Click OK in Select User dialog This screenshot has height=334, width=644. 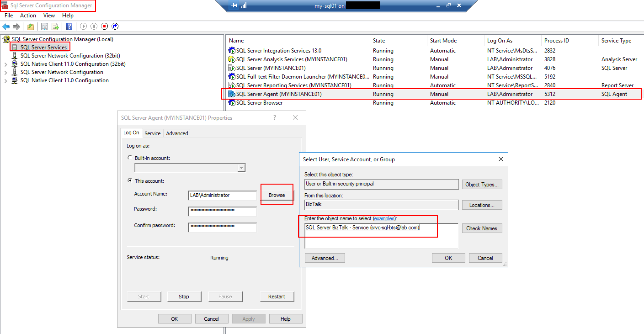point(448,258)
